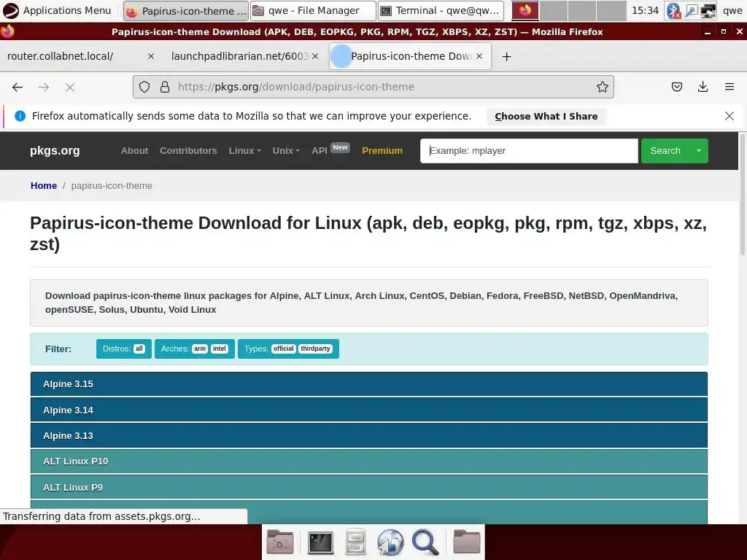Open the Firefox hamburger menu
The height and width of the screenshot is (560, 747).
729,87
